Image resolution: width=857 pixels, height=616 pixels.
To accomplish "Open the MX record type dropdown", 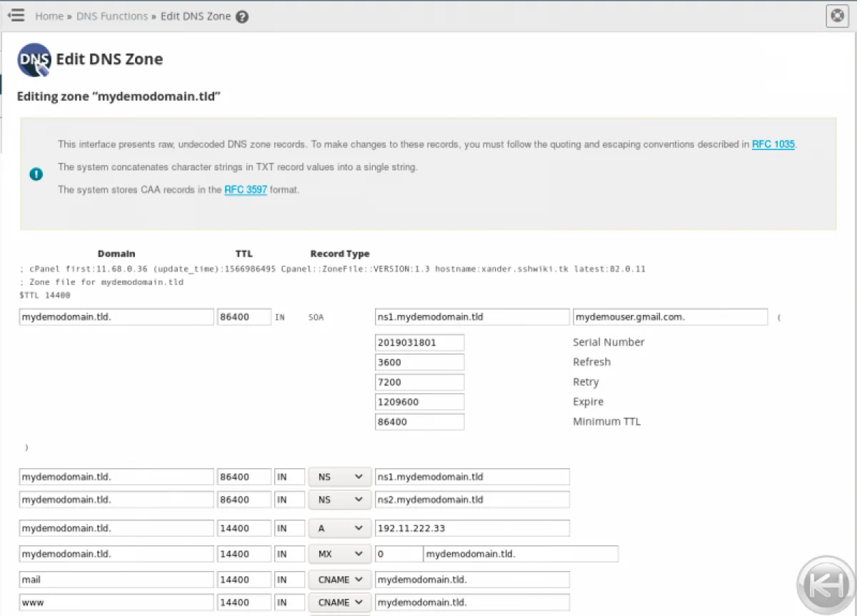I will 339,554.
